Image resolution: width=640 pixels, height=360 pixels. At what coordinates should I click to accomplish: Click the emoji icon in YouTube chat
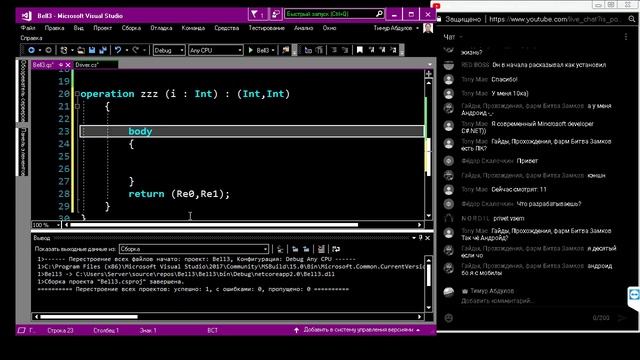tap(449, 318)
